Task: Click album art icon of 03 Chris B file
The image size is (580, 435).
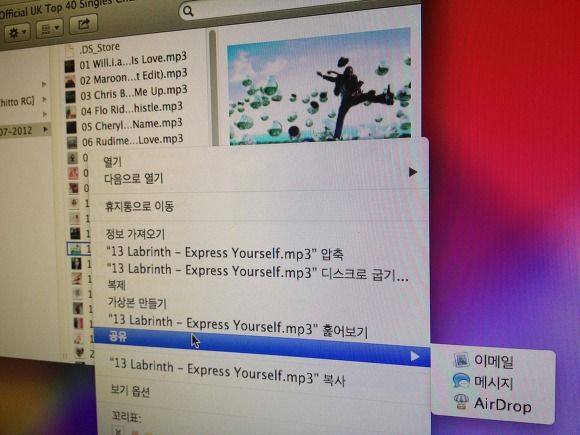Action: [71, 97]
